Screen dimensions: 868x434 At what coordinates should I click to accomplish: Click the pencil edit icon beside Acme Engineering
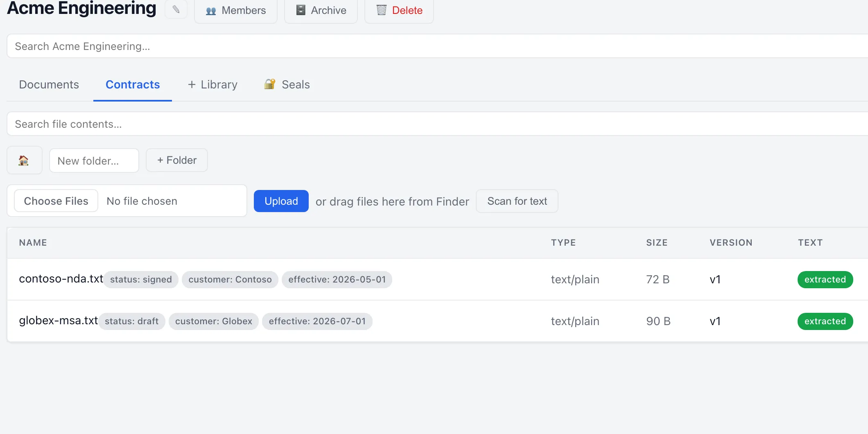[x=176, y=9]
